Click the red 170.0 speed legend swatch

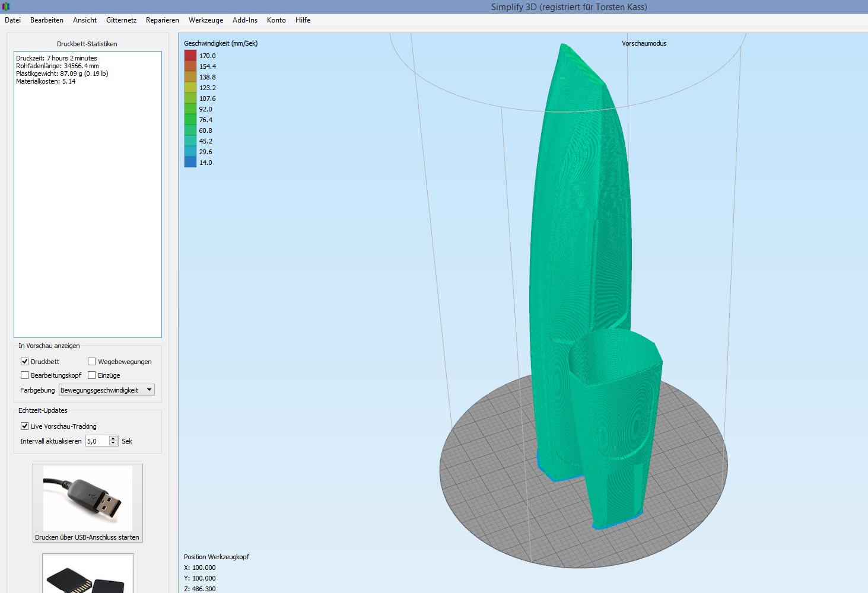(190, 56)
